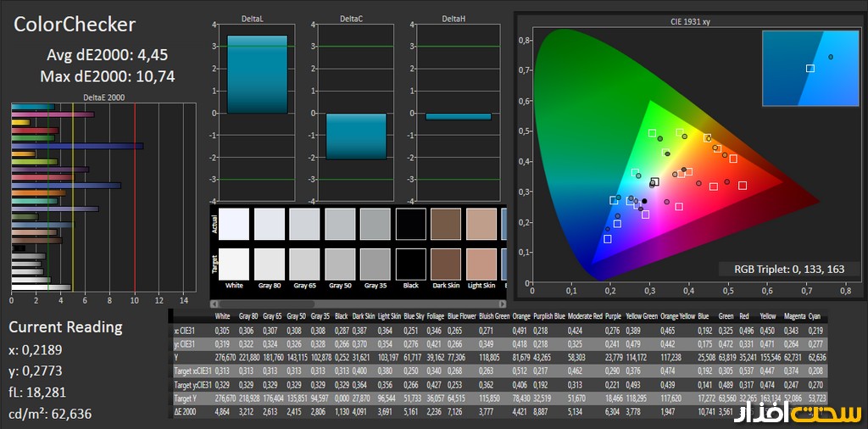
Task: Click the '103,197' Y cell for Light Skin
Action: pos(388,357)
